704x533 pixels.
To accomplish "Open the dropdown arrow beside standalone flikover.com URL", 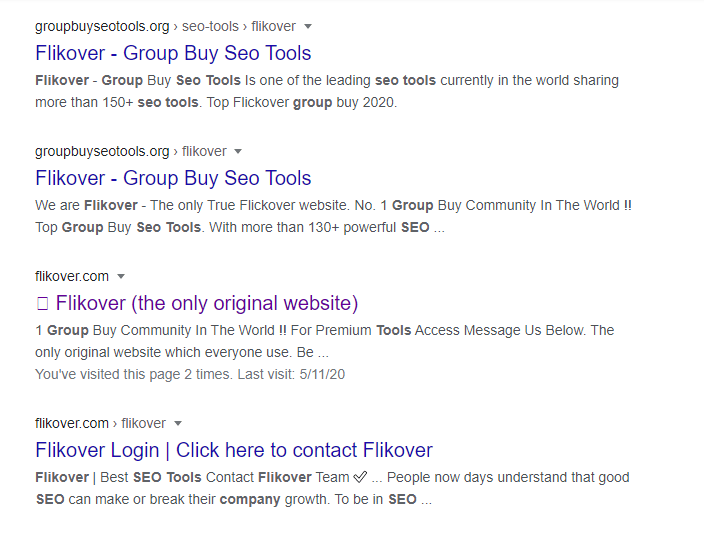I will point(121,277).
